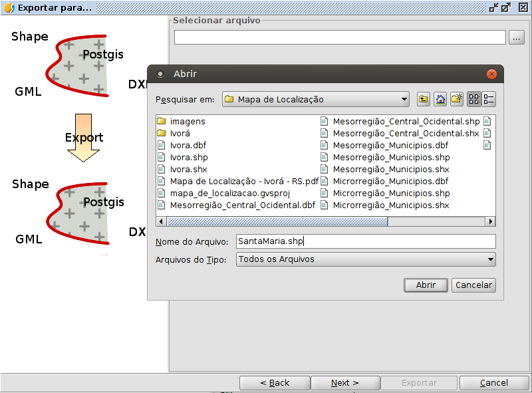This screenshot has height=393, width=532.
Task: Close the Abrir dialog window
Action: pyautogui.click(x=491, y=74)
